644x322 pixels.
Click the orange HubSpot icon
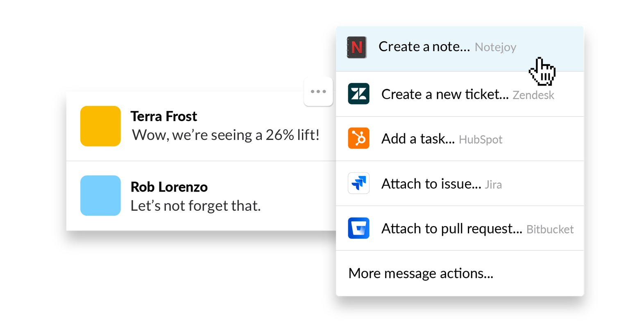[x=358, y=138]
